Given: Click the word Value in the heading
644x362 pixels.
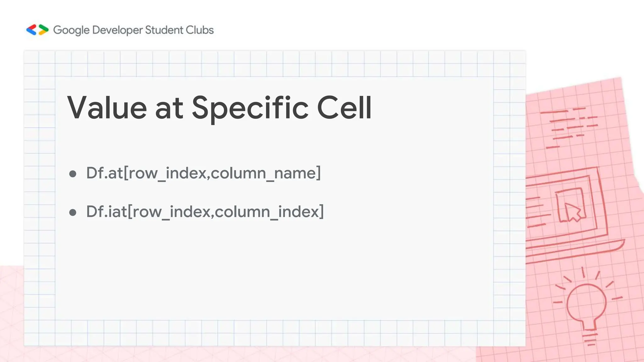Looking at the screenshot, I should coord(107,108).
